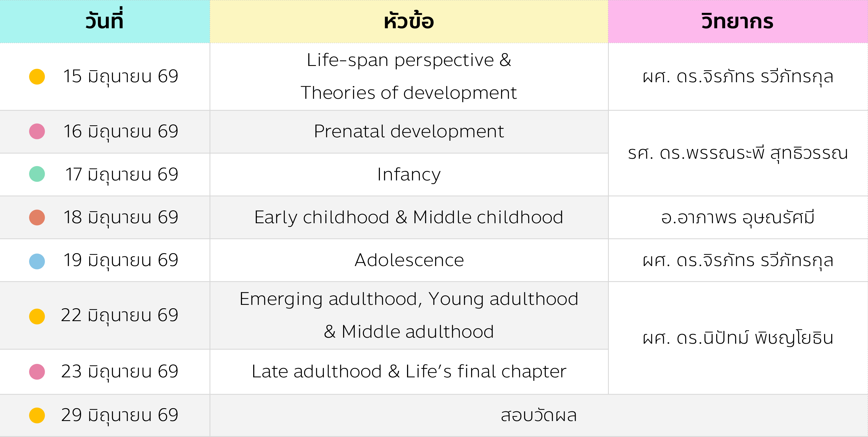Click lecturer ผศ. ดร.นิปัทม์ พิชญโยธิน
868x437 pixels.
pyautogui.click(x=738, y=338)
